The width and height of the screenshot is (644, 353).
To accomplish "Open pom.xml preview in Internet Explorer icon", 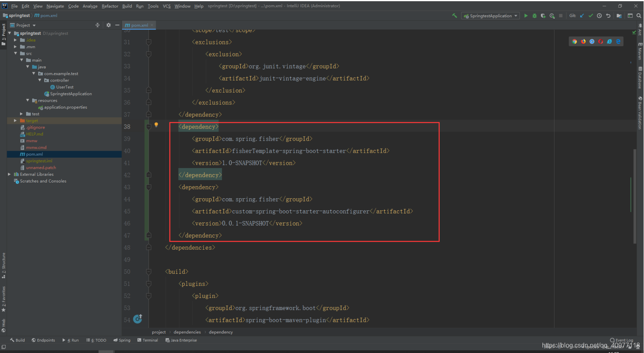I will click(x=609, y=41).
